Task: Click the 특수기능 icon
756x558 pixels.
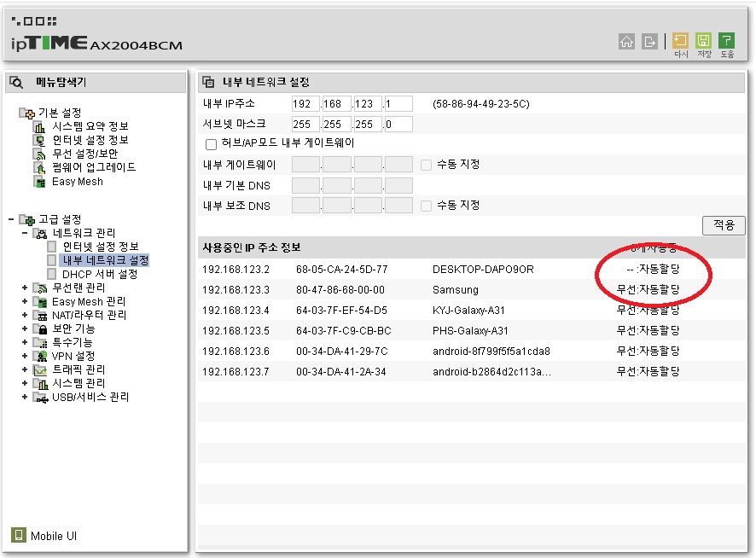Action: coord(40,342)
